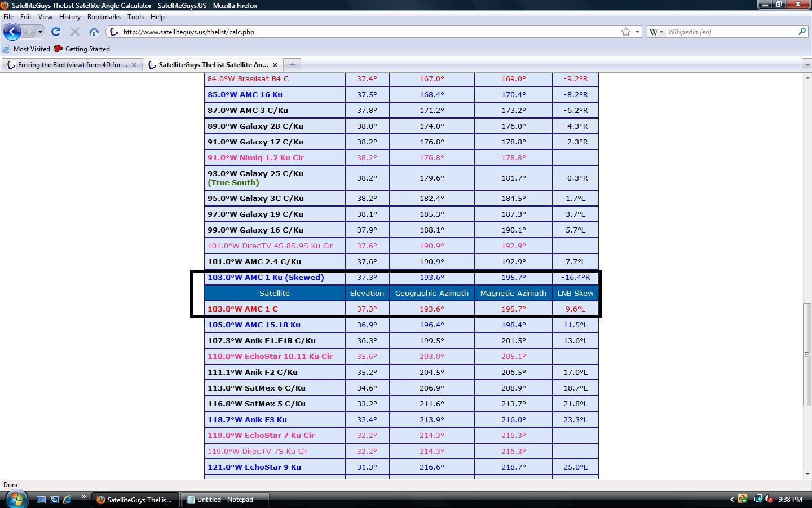
Task: Reload the current page
Action: (55, 32)
